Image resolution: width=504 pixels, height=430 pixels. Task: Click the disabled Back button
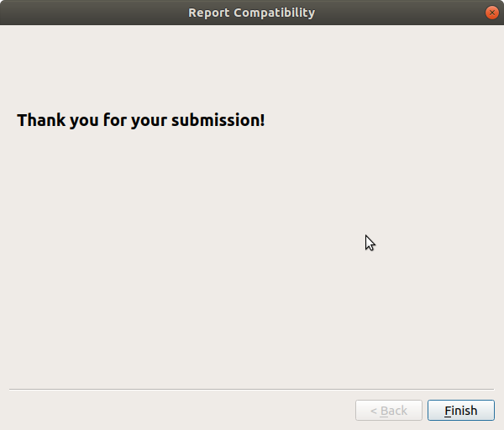[x=389, y=411]
